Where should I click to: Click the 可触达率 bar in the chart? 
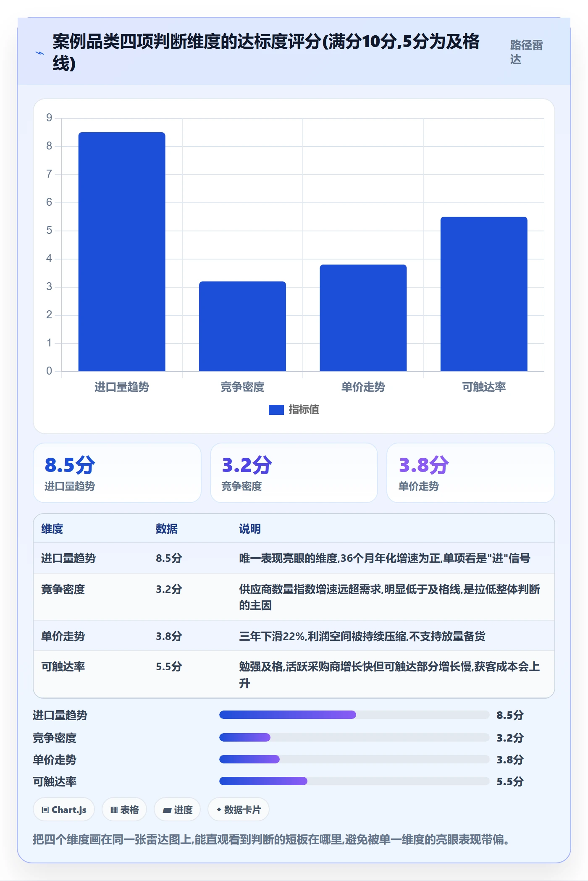(484, 294)
